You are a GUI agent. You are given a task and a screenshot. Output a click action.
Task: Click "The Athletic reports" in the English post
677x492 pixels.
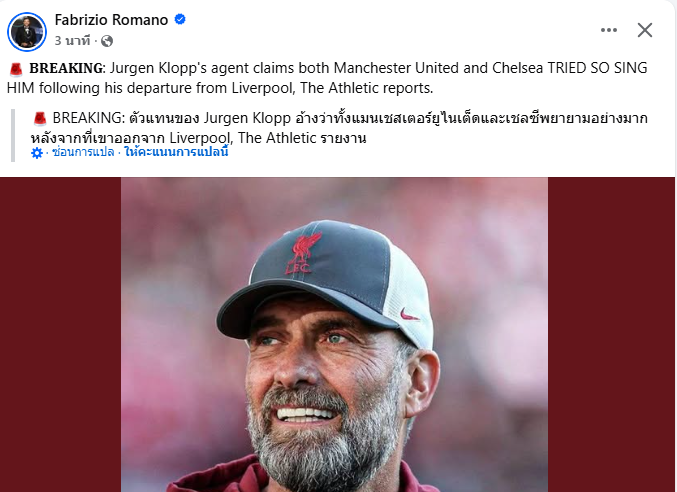349,88
